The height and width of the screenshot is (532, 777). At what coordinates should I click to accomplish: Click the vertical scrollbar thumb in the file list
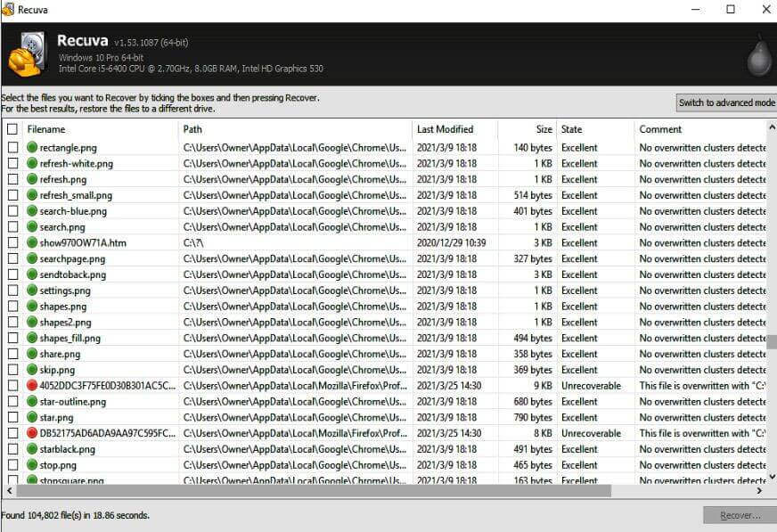(772, 342)
